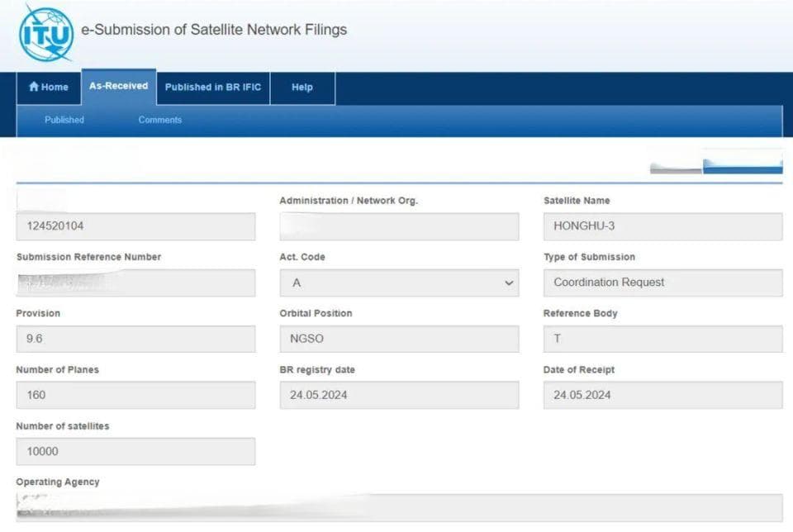Click the BR registry date label
This screenshot has width=793, height=532.
pyautogui.click(x=317, y=369)
